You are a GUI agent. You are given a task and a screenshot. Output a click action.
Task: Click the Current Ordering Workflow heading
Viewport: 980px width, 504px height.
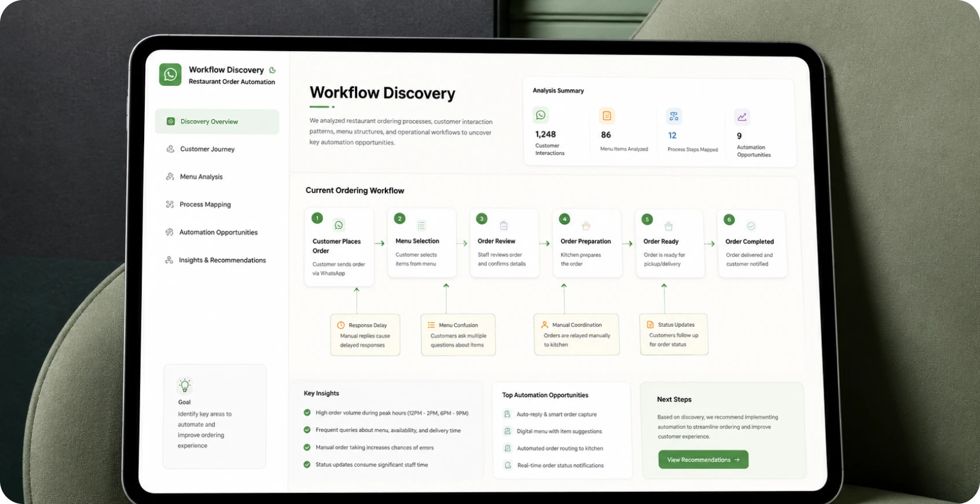point(355,191)
